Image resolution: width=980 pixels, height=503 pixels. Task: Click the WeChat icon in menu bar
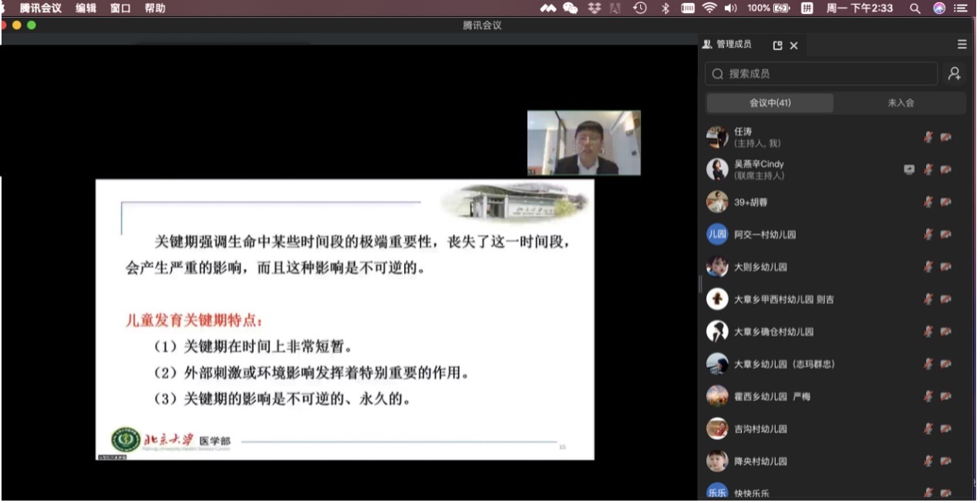571,8
